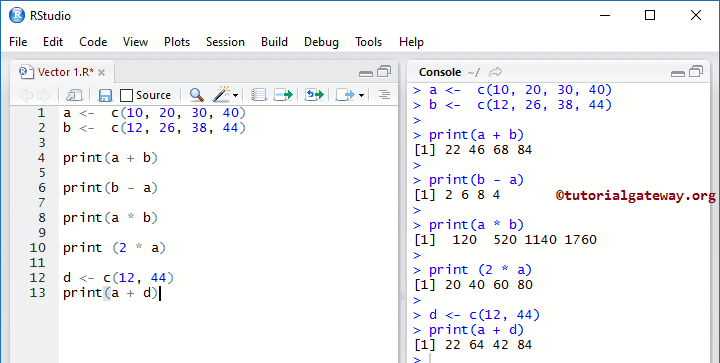This screenshot has height=363, width=720.
Task: Open the Plots menu
Action: click(x=177, y=42)
